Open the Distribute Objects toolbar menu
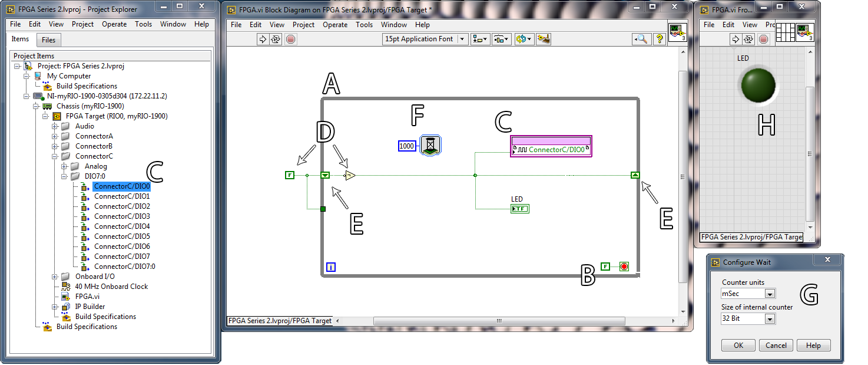The width and height of the screenshot is (868, 365). 501,40
